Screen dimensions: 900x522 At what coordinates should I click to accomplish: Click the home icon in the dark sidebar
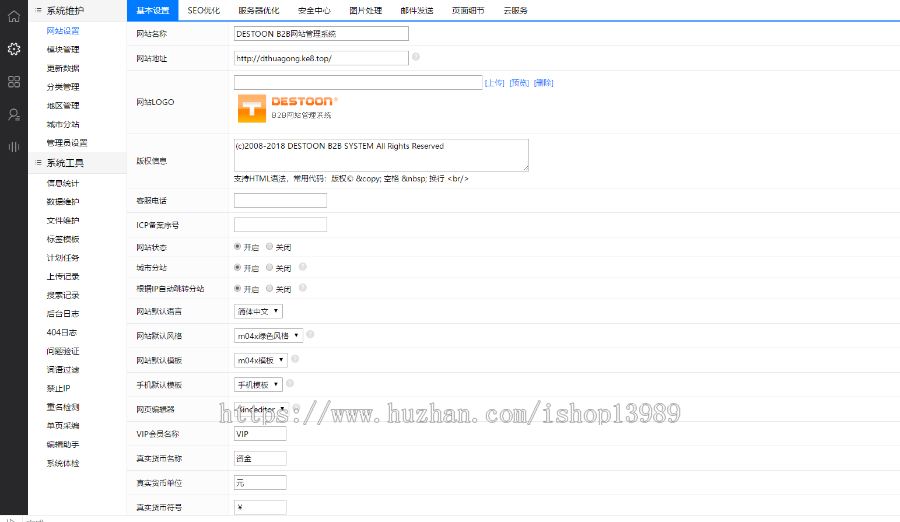[14, 16]
